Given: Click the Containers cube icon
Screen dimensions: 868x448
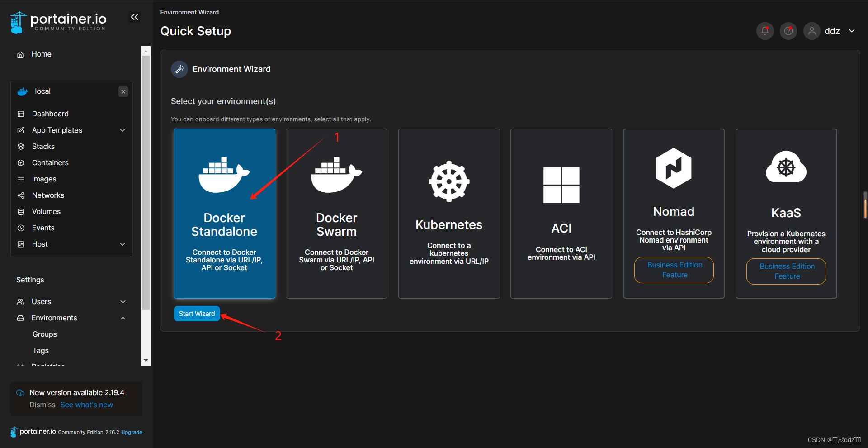Looking at the screenshot, I should click(21, 163).
